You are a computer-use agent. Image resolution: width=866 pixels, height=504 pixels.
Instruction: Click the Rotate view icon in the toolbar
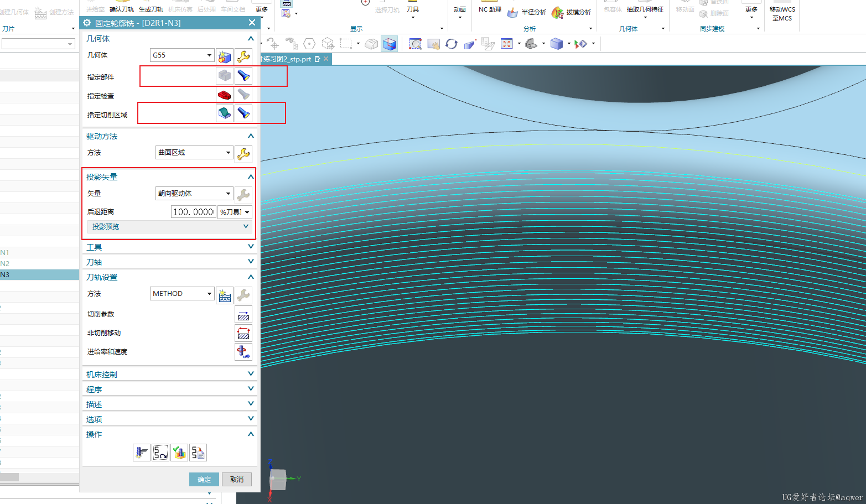click(452, 44)
